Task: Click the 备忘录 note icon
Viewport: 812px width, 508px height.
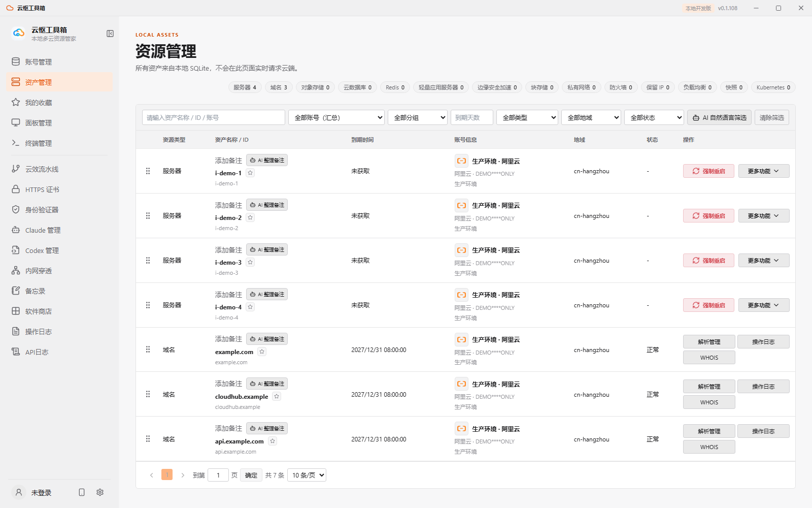Action: [x=16, y=291]
